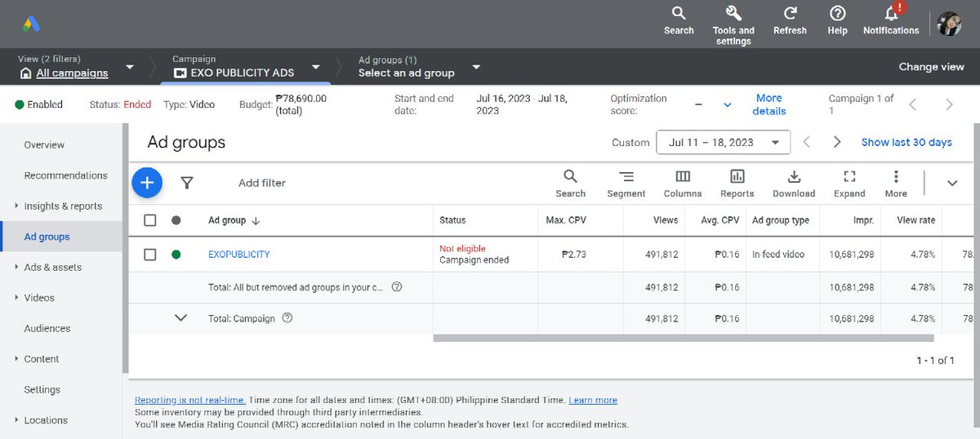Expand Locations in sidebar

tap(16, 420)
